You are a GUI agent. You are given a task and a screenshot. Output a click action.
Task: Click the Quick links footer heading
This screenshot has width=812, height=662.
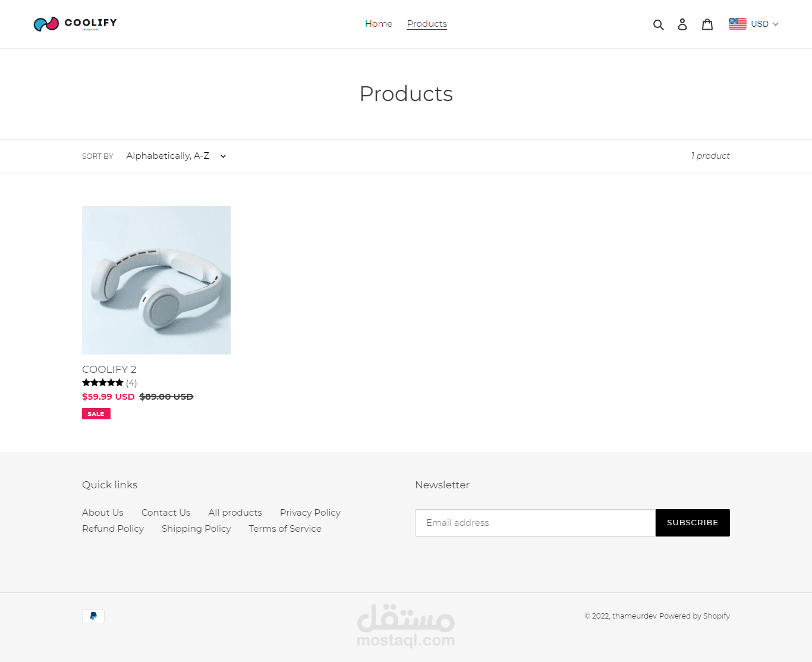point(109,485)
